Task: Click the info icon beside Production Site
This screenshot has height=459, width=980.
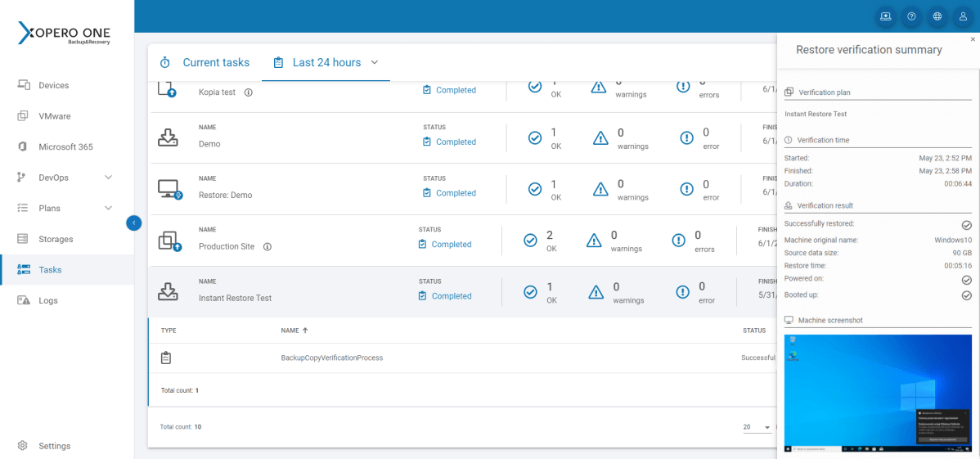Action: [267, 246]
